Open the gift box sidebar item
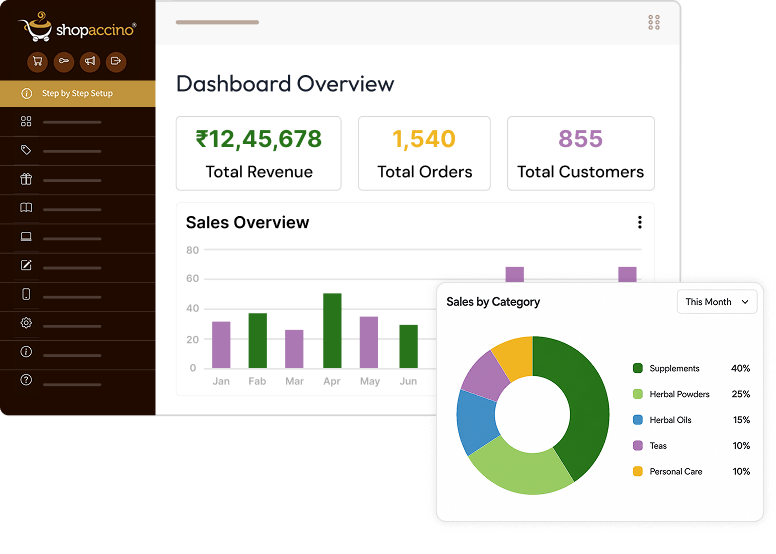This screenshot has width=776, height=554. (26, 179)
